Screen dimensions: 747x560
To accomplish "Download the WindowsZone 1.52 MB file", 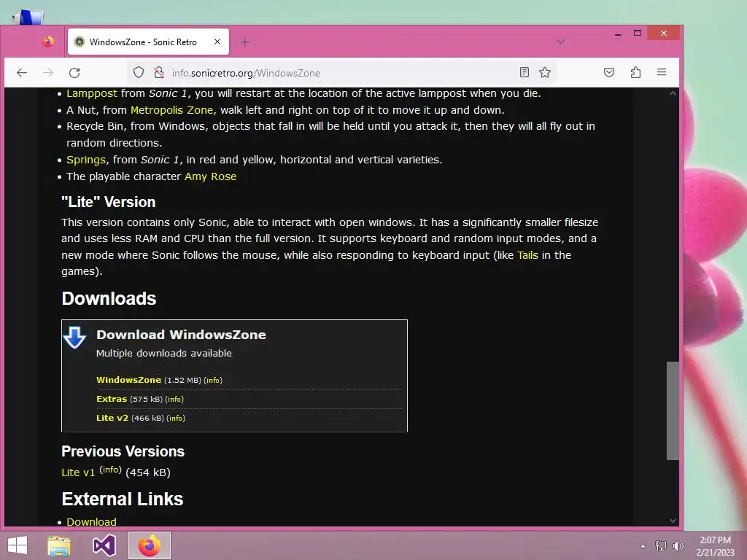I will (x=128, y=380).
